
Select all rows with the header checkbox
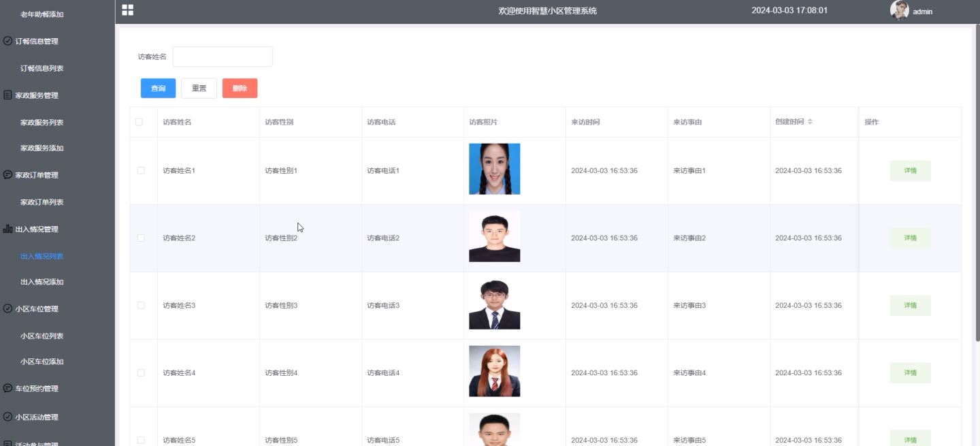[x=139, y=122]
